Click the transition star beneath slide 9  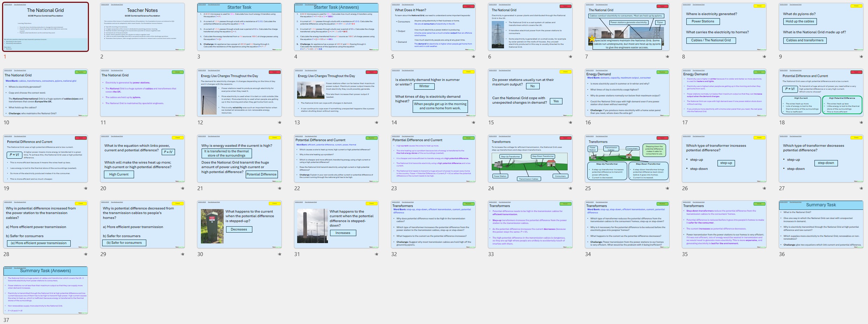[861, 57]
